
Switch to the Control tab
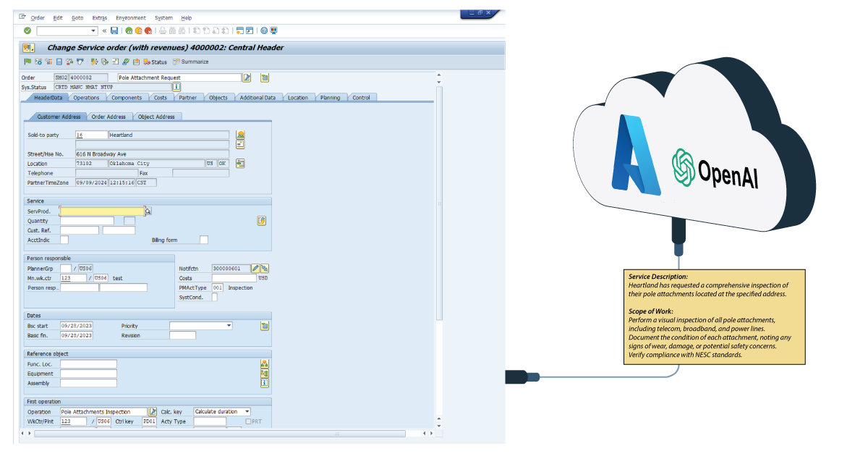[361, 97]
